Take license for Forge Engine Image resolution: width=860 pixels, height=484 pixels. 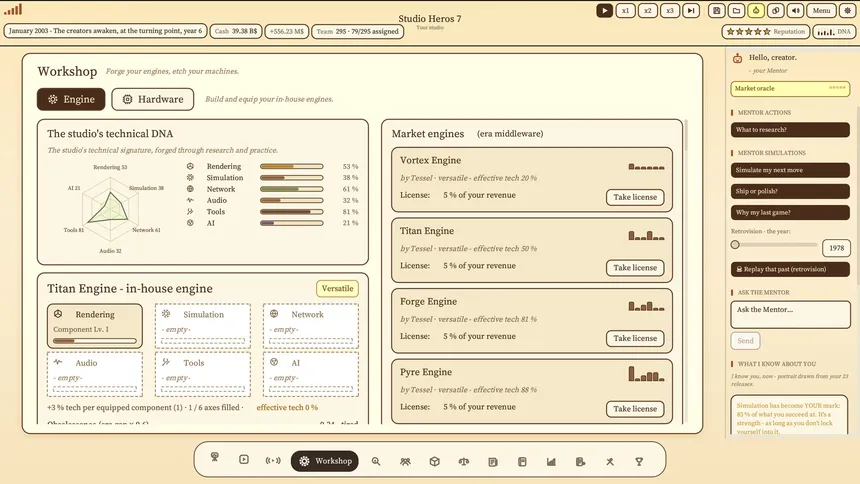635,339
